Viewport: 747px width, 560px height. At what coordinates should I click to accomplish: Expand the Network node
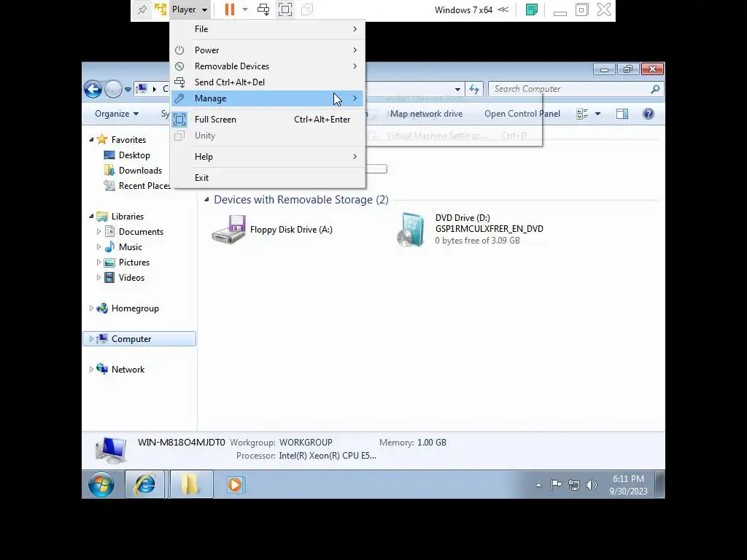(x=91, y=370)
